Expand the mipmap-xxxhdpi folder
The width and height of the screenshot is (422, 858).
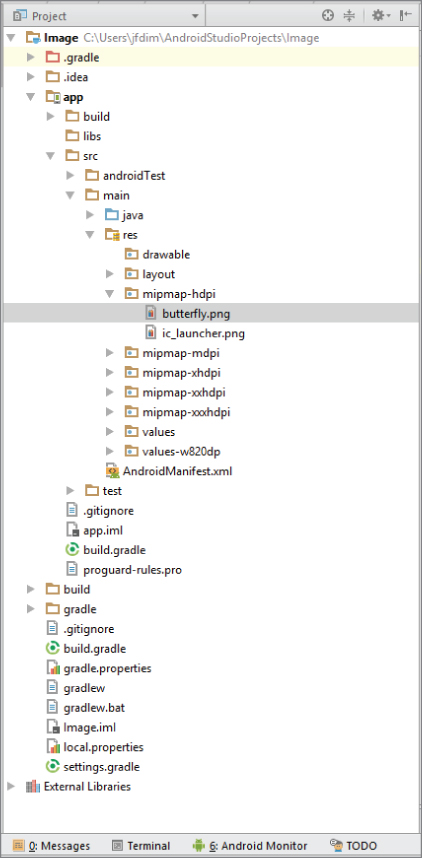[109, 412]
